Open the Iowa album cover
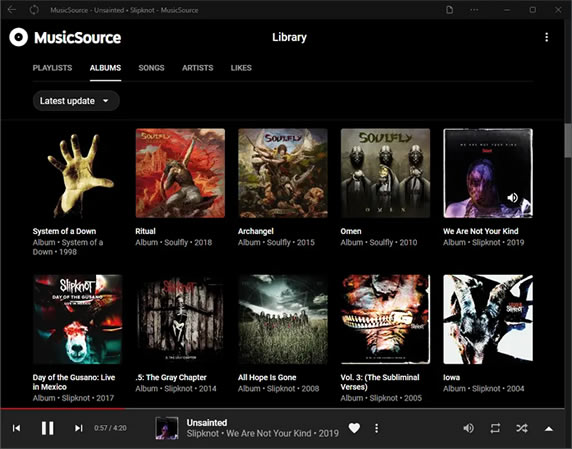 click(x=488, y=320)
